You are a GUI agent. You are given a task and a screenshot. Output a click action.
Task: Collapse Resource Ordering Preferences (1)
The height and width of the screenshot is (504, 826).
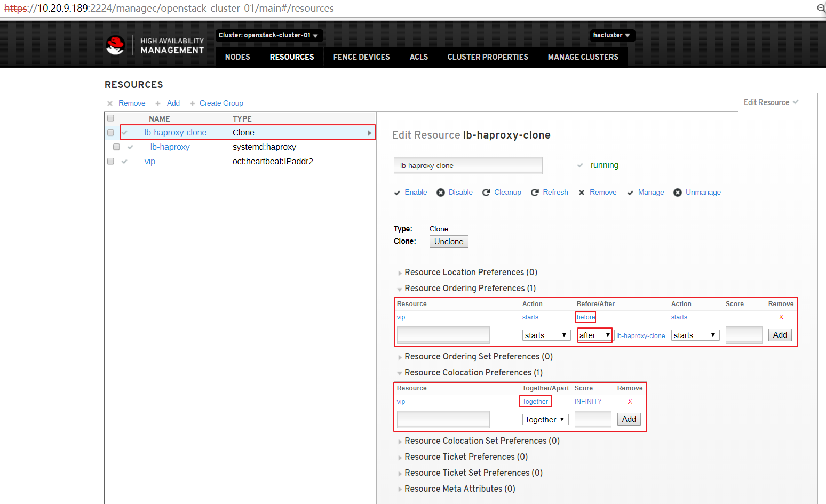470,289
